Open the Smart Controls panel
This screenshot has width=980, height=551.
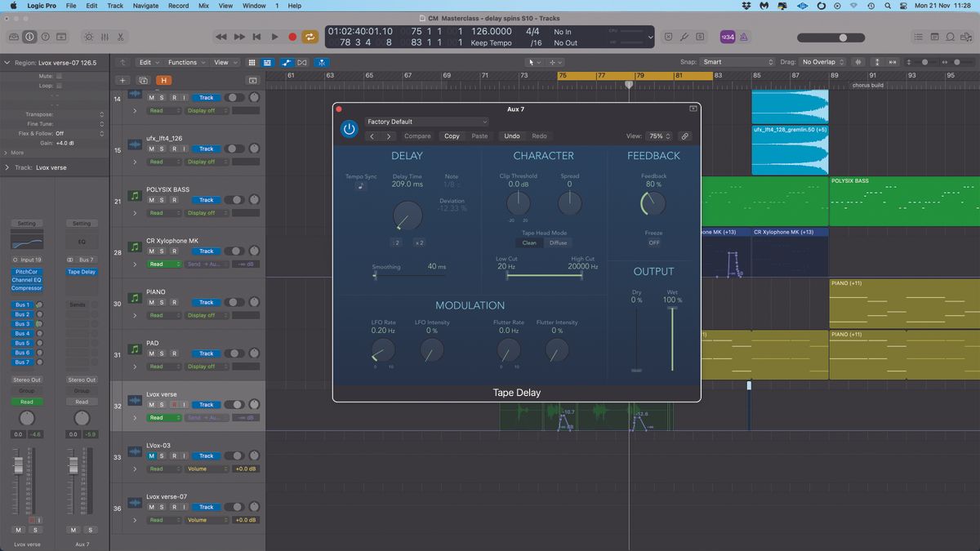(x=88, y=37)
